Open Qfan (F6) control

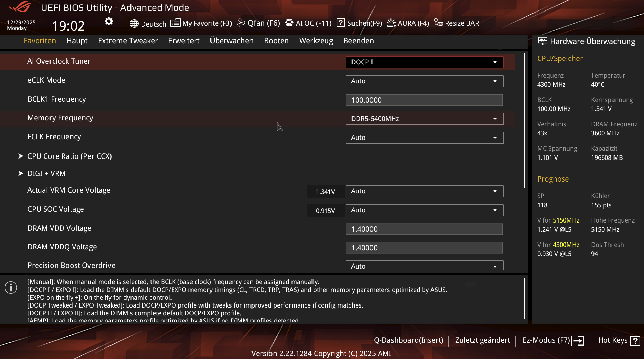264,23
